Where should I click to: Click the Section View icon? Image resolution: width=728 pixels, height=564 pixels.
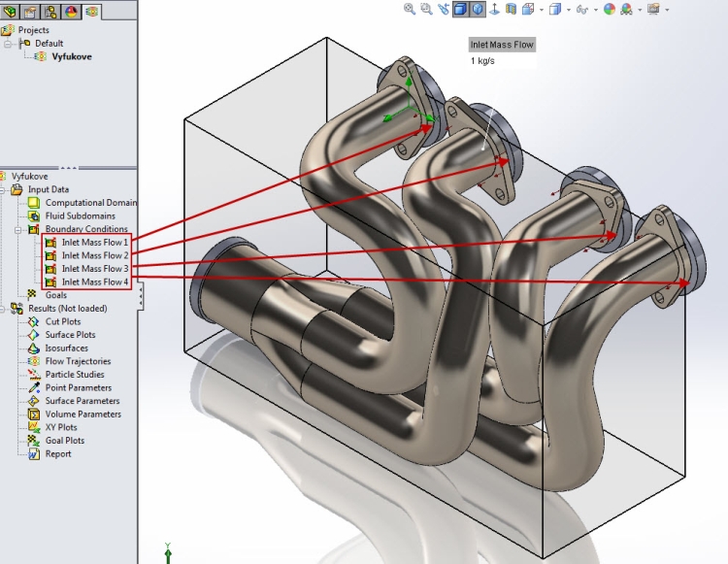click(x=512, y=9)
